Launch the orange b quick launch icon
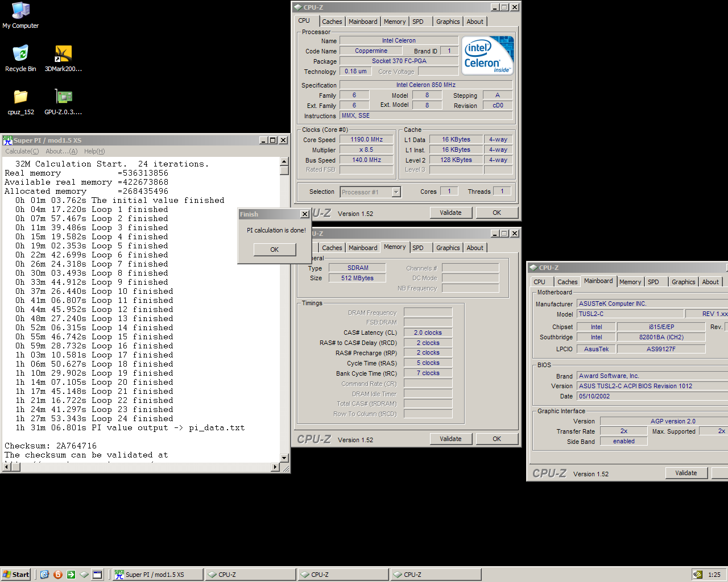Viewport: 728px width, 582px height. click(x=57, y=575)
